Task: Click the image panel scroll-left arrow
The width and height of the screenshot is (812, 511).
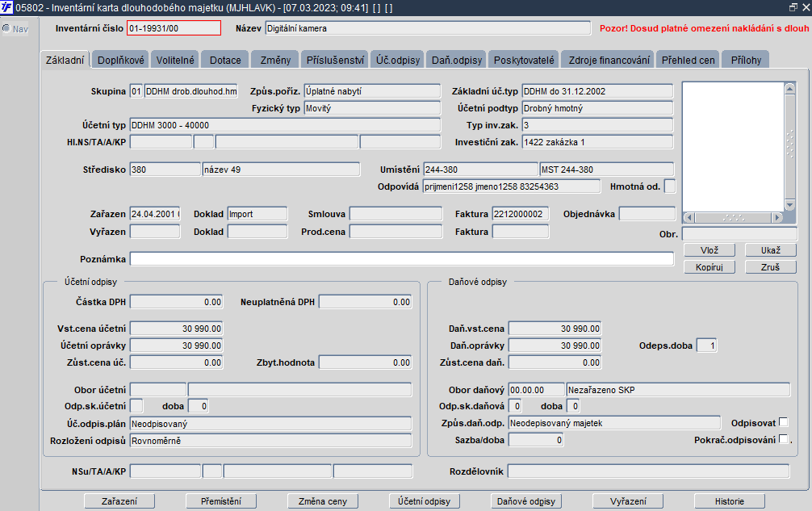Action: click(x=689, y=217)
